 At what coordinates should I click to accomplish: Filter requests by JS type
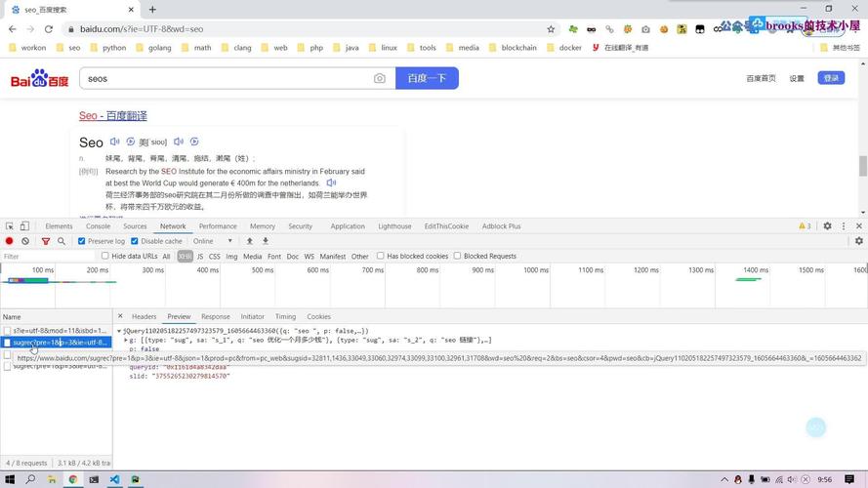tap(200, 256)
